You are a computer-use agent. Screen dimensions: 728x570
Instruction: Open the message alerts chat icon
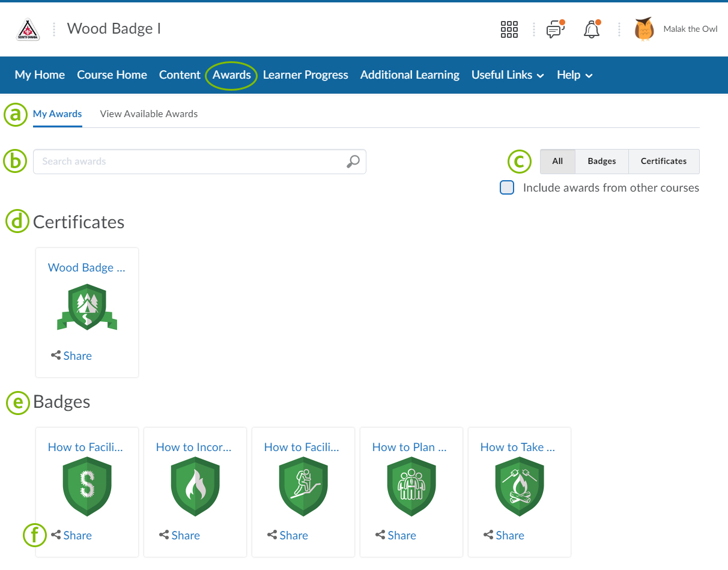pos(555,29)
